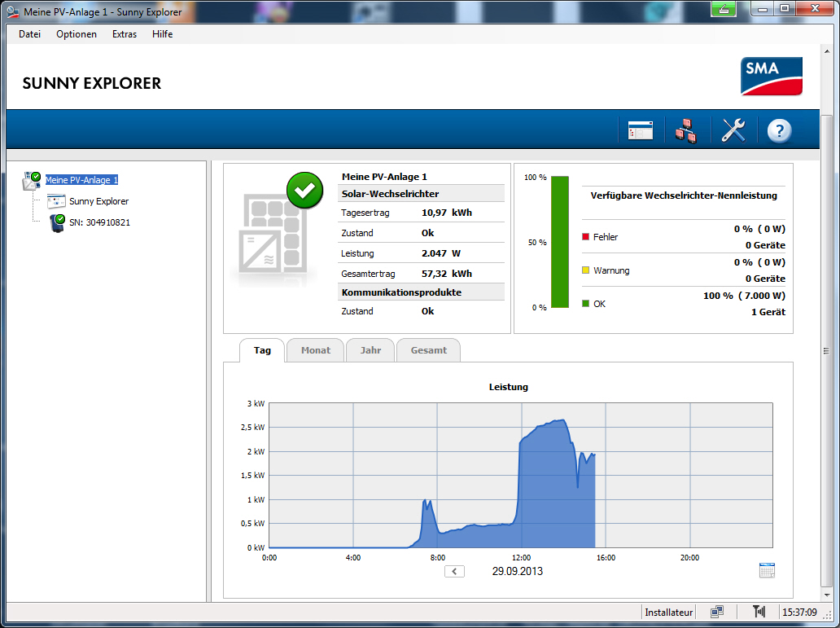840x628 pixels.
Task: Click the blue question mark help icon
Action: coord(779,130)
